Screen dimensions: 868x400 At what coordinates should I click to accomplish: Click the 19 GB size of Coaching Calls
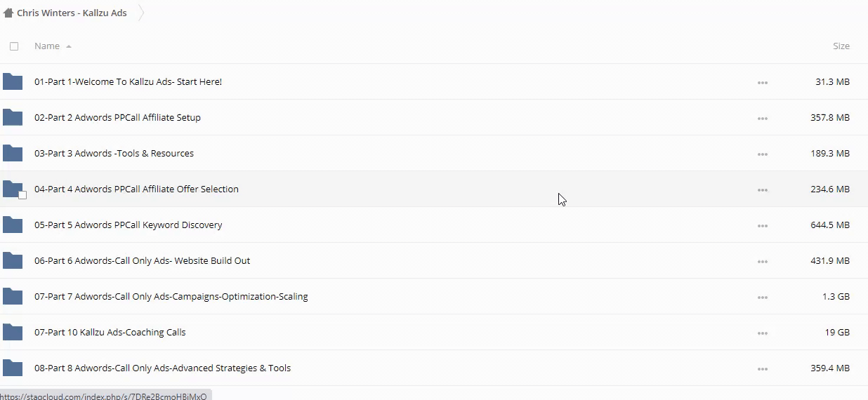(x=836, y=333)
